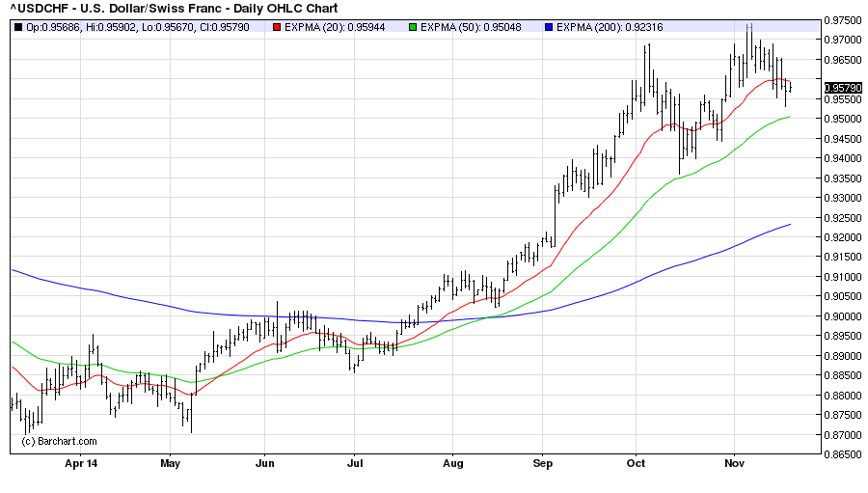Select the Jul label on the time axis
Image resolution: width=868 pixels, height=493 pixels.
[356, 463]
